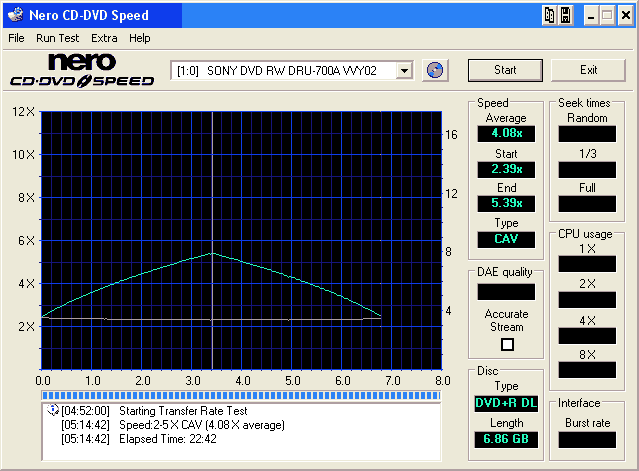
Task: Expand the SONY DVD RW drive dropdown
Action: pyautogui.click(x=404, y=70)
